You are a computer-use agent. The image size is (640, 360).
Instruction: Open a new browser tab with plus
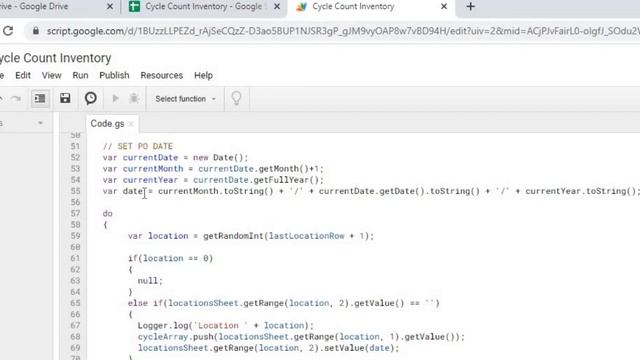click(x=470, y=7)
